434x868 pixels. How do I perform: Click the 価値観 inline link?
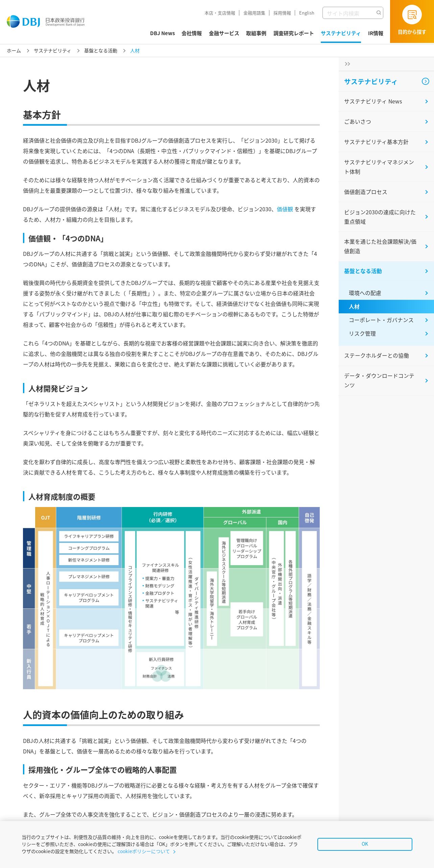pos(285,209)
